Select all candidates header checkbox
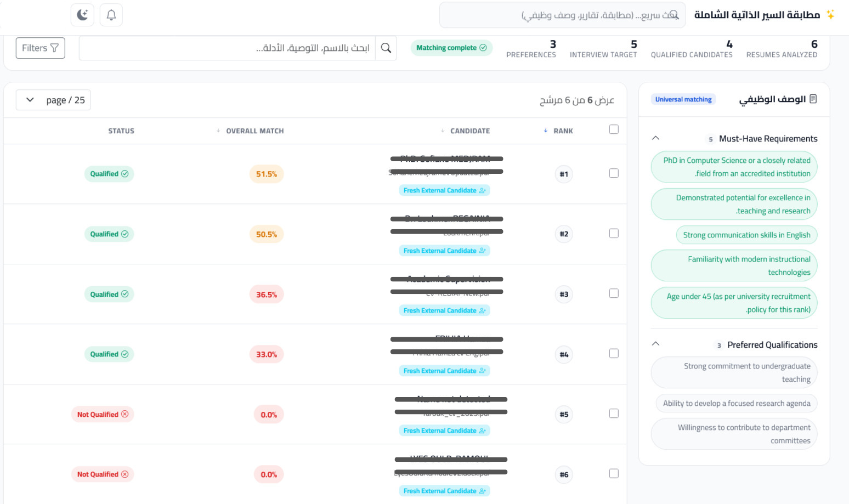The image size is (849, 504). click(x=614, y=129)
